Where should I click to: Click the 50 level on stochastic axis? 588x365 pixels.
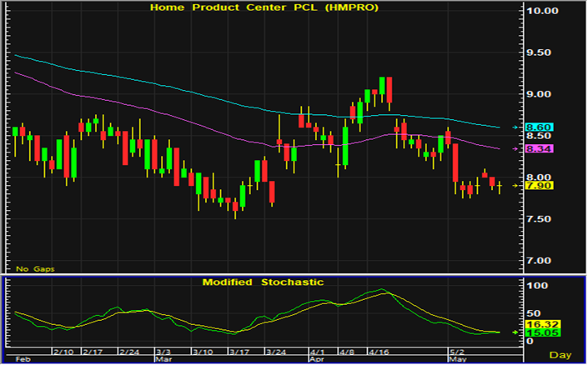(x=533, y=313)
